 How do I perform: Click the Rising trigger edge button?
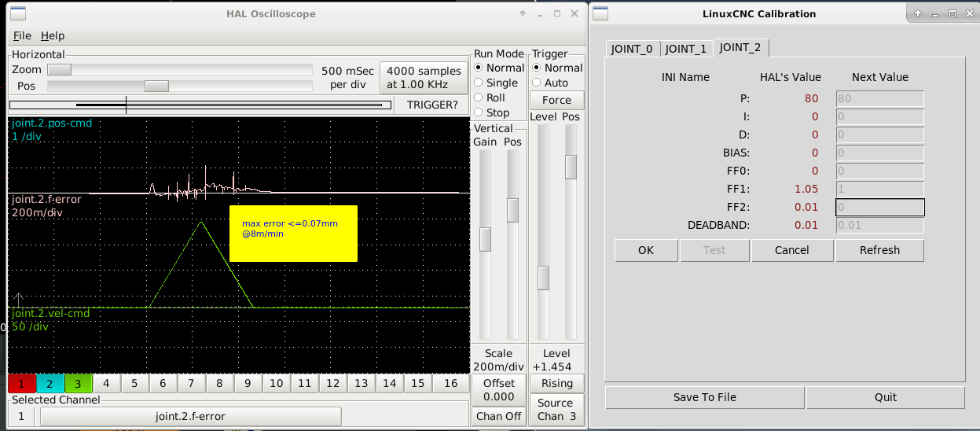point(556,383)
